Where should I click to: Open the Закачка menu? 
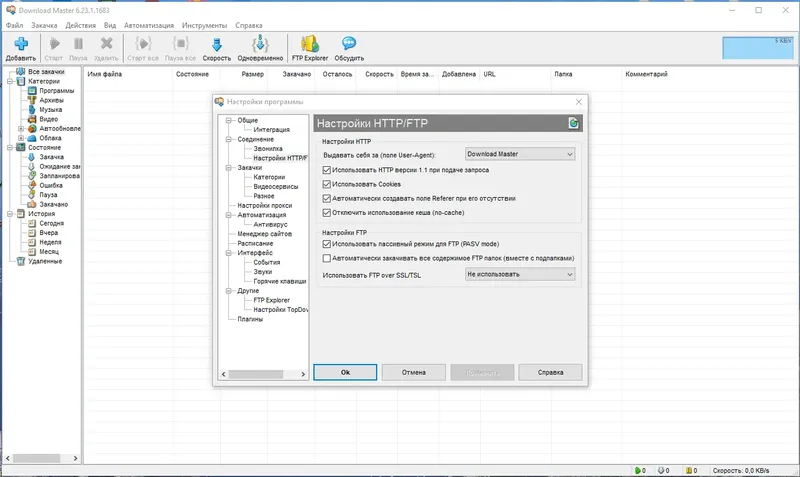click(x=44, y=25)
